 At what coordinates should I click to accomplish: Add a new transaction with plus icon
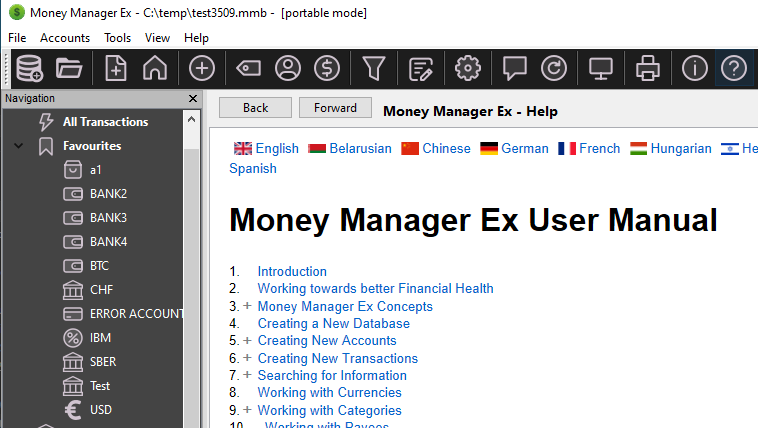(202, 68)
